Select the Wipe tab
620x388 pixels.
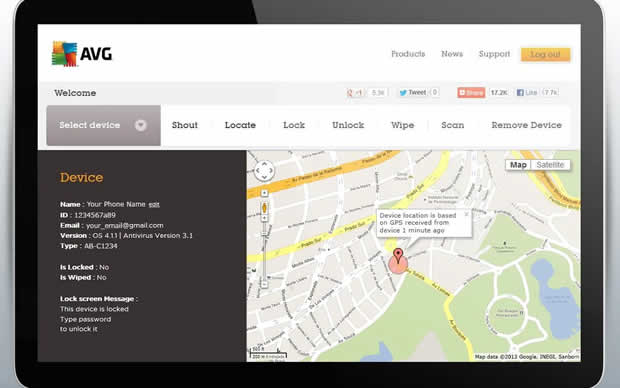[x=403, y=125]
